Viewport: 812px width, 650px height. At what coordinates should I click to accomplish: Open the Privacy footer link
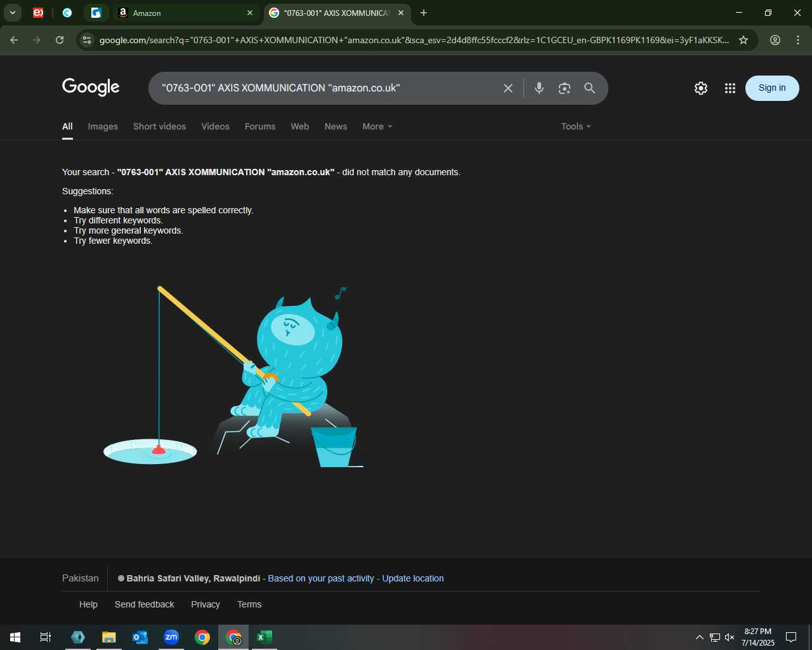tap(206, 604)
